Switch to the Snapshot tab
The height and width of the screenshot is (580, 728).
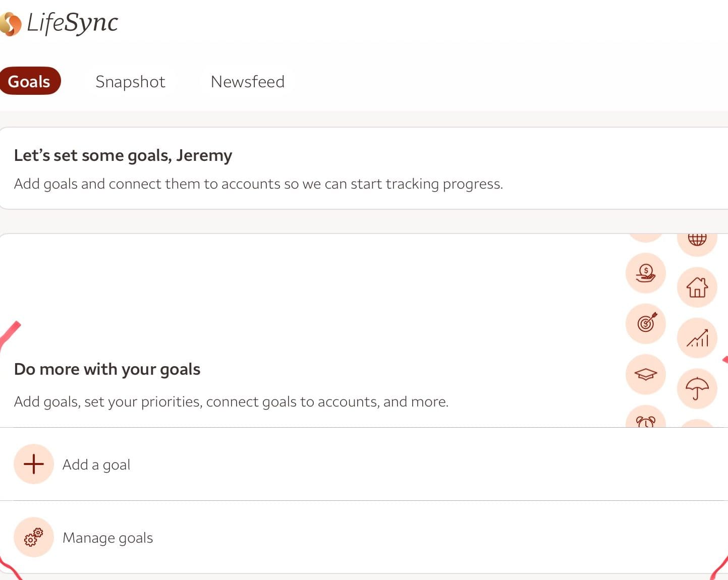tap(130, 82)
